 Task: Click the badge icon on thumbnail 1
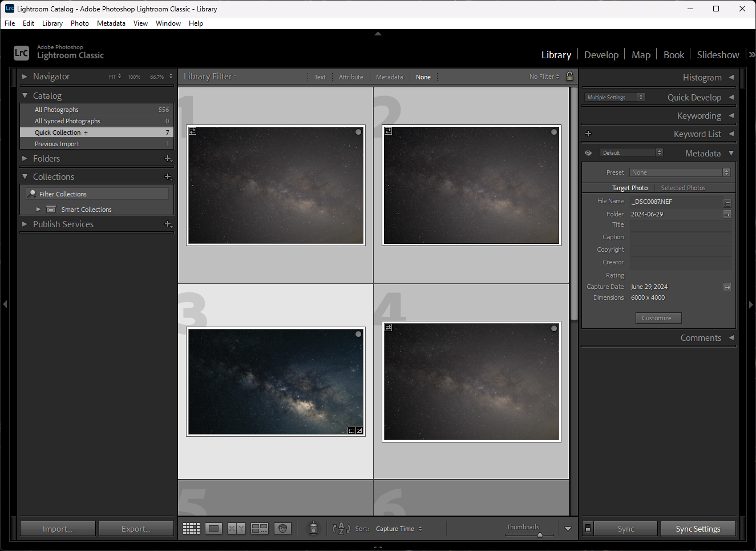pos(193,131)
